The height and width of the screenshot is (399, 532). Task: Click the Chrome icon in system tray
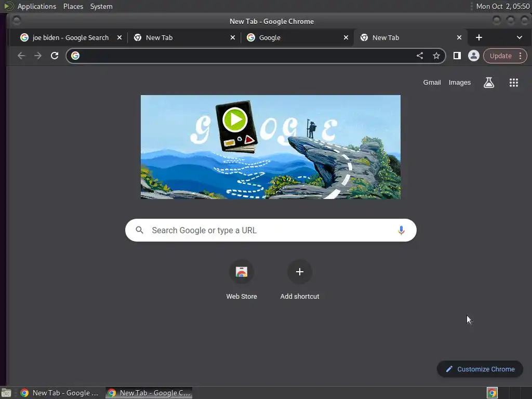click(x=492, y=393)
